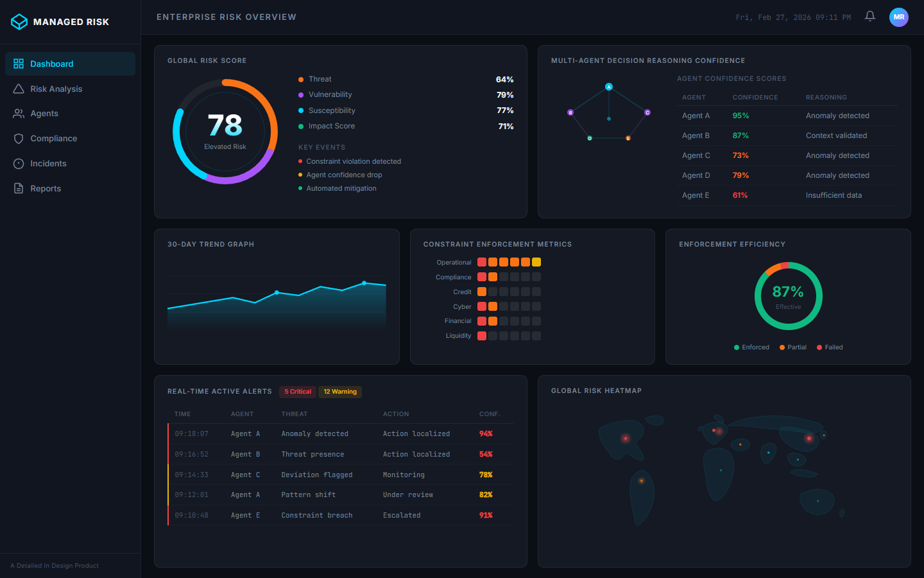Click the Compliance shield icon
This screenshot has width=924, height=578.
click(19, 139)
